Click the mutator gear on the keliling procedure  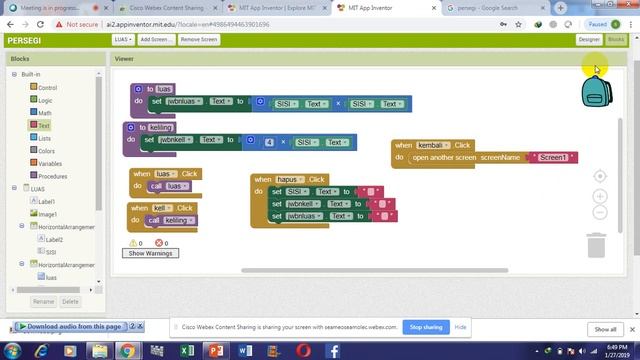tap(131, 127)
